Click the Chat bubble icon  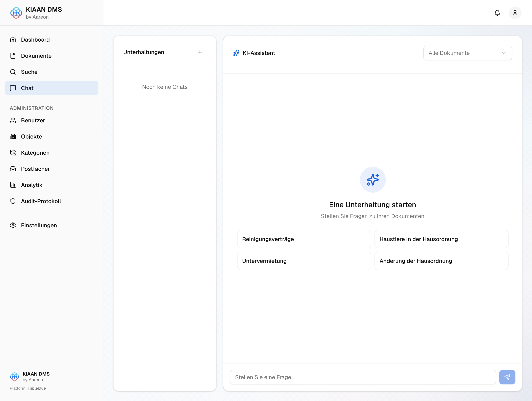13,88
